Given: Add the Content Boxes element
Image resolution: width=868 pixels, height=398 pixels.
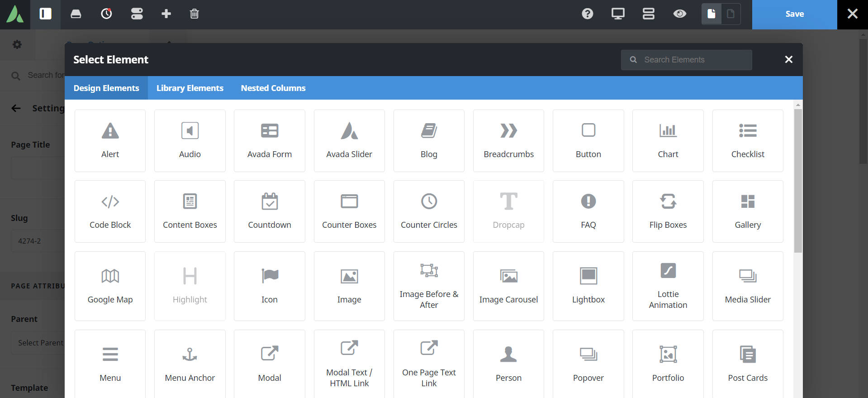Looking at the screenshot, I should click(x=190, y=211).
